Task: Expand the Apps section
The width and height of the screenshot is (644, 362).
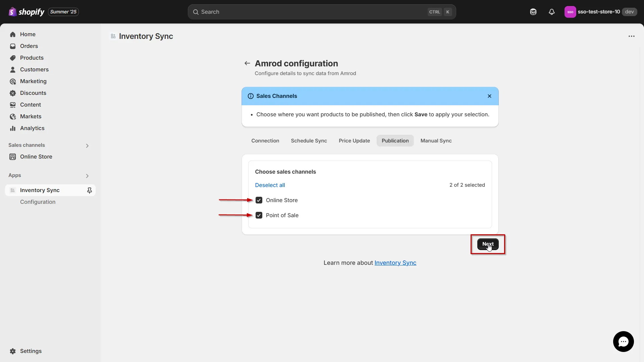Action: point(87,176)
